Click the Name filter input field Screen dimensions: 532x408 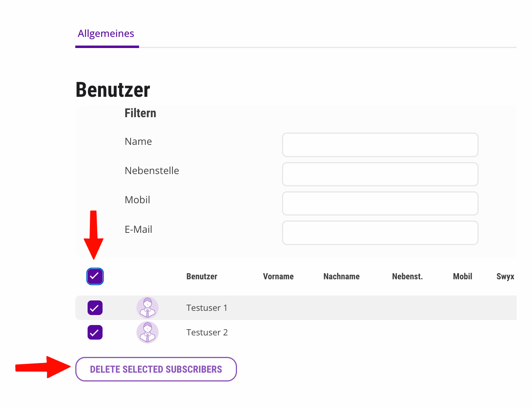click(x=380, y=145)
